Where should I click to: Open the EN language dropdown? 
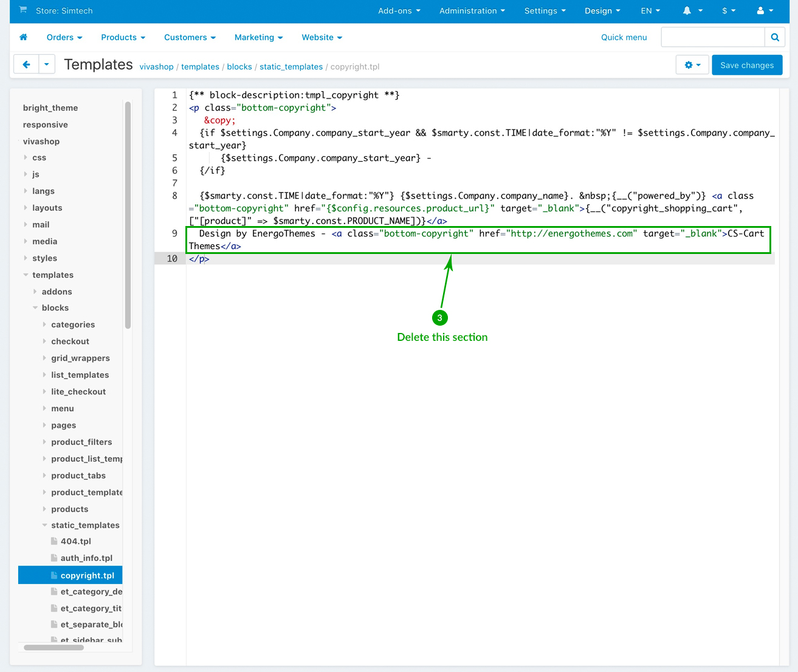[x=650, y=11]
